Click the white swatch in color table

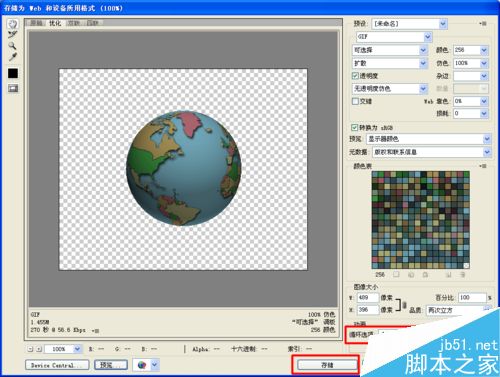pos(466,265)
